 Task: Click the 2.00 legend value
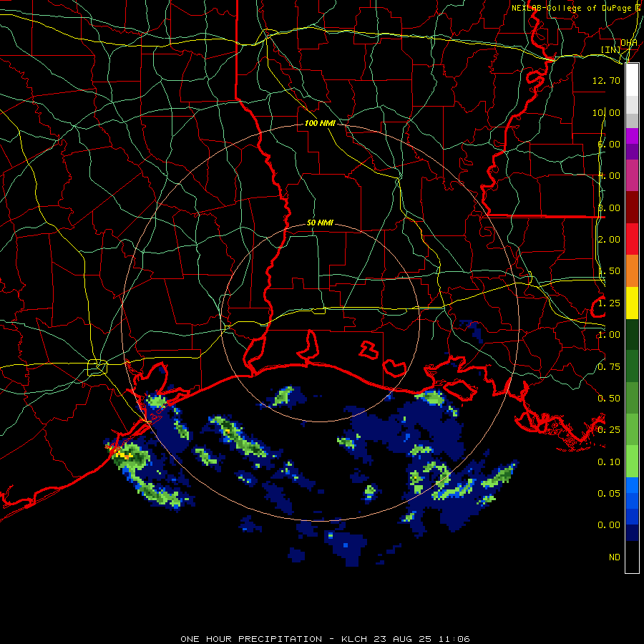coord(609,240)
